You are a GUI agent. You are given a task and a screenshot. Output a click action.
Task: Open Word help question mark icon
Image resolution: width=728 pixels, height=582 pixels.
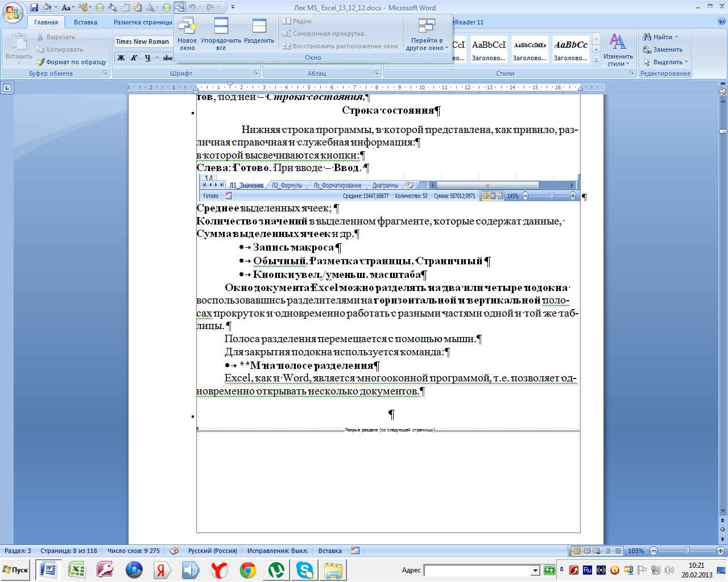click(722, 22)
